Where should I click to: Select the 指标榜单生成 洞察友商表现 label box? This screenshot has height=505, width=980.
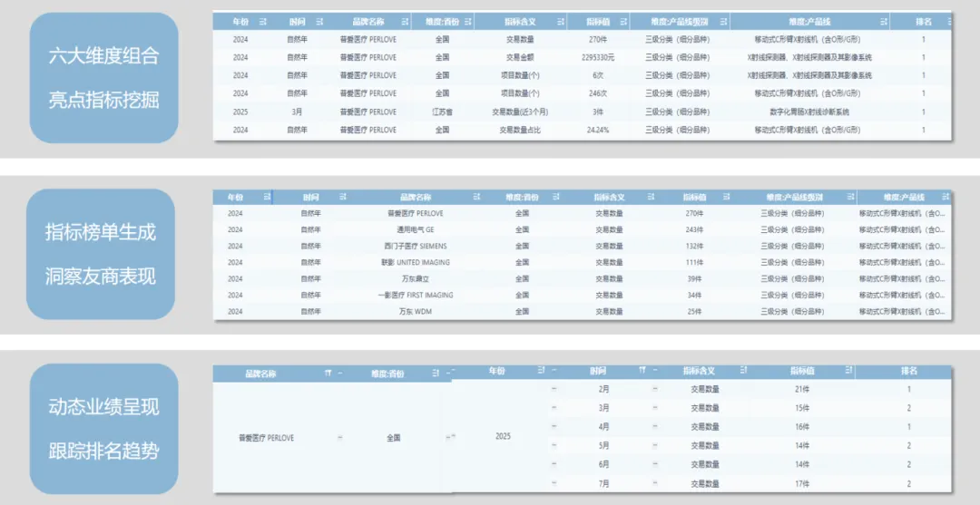tap(101, 255)
